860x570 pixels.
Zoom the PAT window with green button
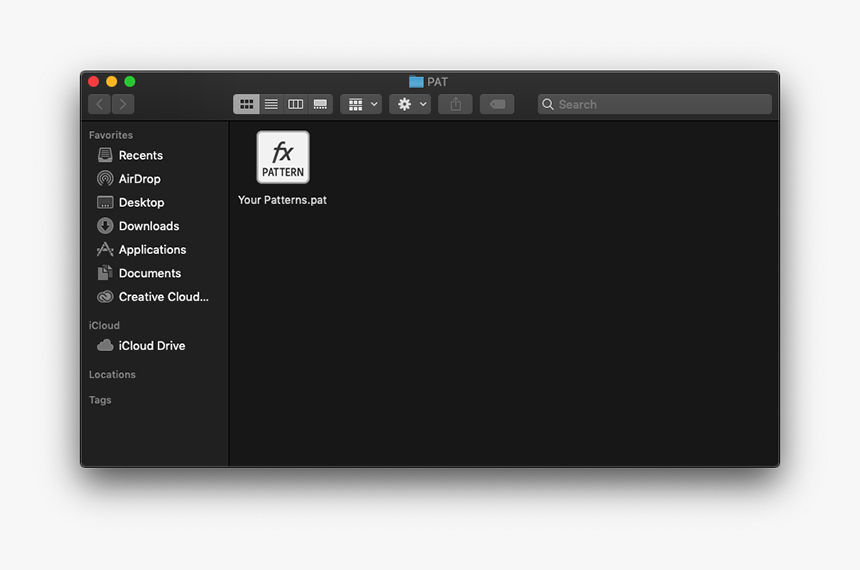pyautogui.click(x=130, y=82)
